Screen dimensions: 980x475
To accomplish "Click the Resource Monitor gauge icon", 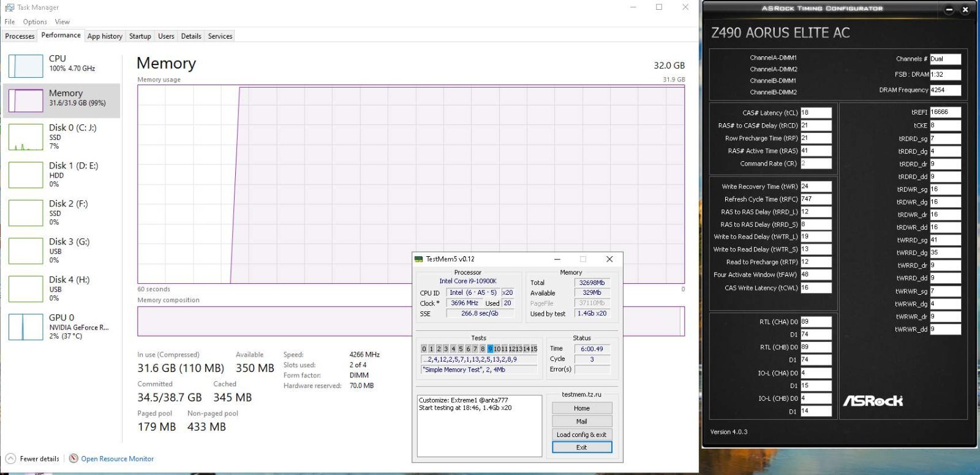I will pos(73,458).
